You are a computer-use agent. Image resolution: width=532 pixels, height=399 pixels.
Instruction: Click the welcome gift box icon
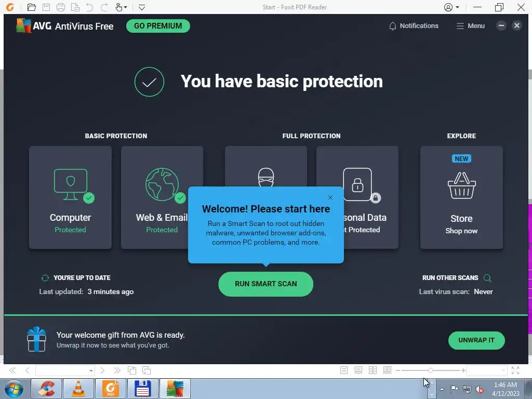click(37, 339)
